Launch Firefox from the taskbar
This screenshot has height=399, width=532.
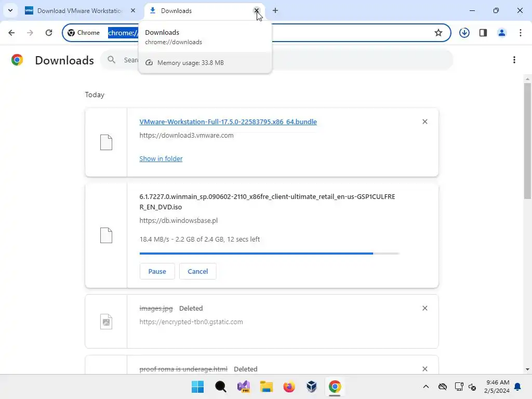289,387
